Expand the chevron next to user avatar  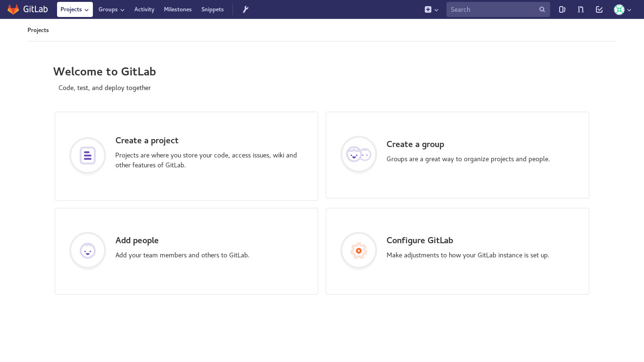pos(629,10)
